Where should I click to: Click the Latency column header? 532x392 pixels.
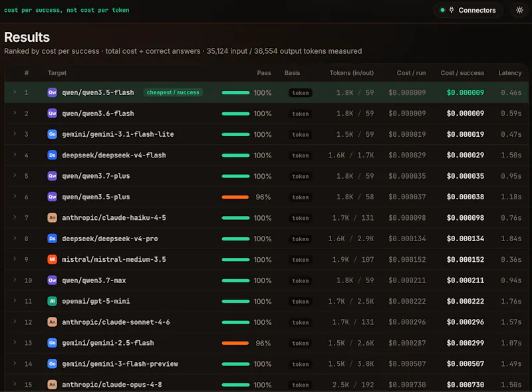point(509,73)
